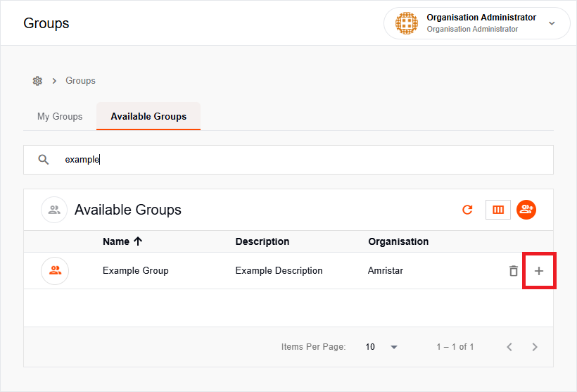Refresh the Available Groups list
Viewport: 577px width, 392px height.
coord(467,210)
